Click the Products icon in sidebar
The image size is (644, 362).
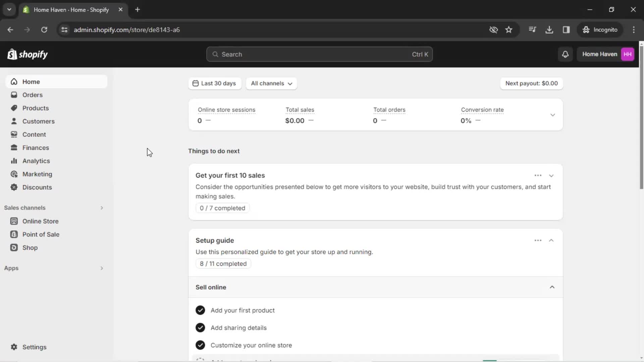tap(14, 108)
